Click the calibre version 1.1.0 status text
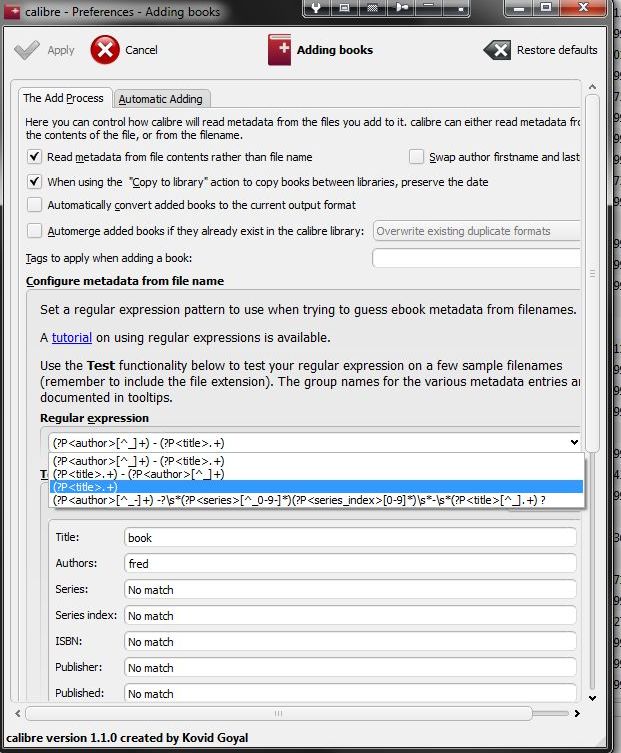621x753 pixels. [x=127, y=738]
